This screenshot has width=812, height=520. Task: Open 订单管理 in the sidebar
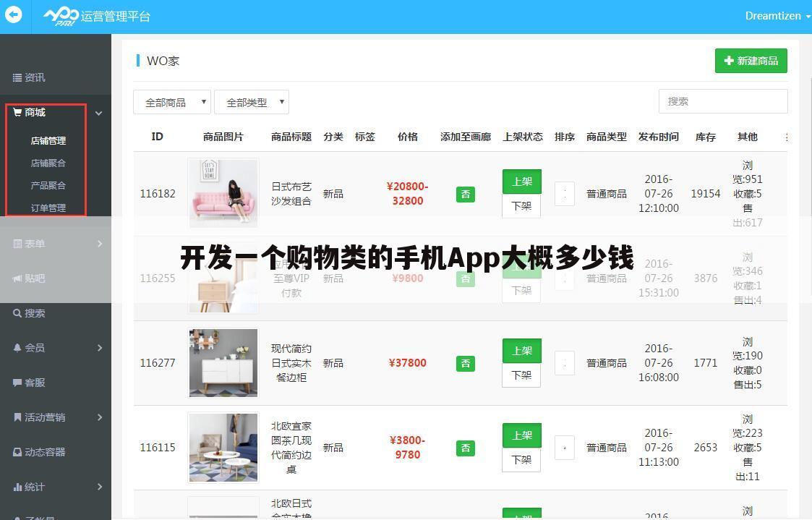click(x=48, y=208)
